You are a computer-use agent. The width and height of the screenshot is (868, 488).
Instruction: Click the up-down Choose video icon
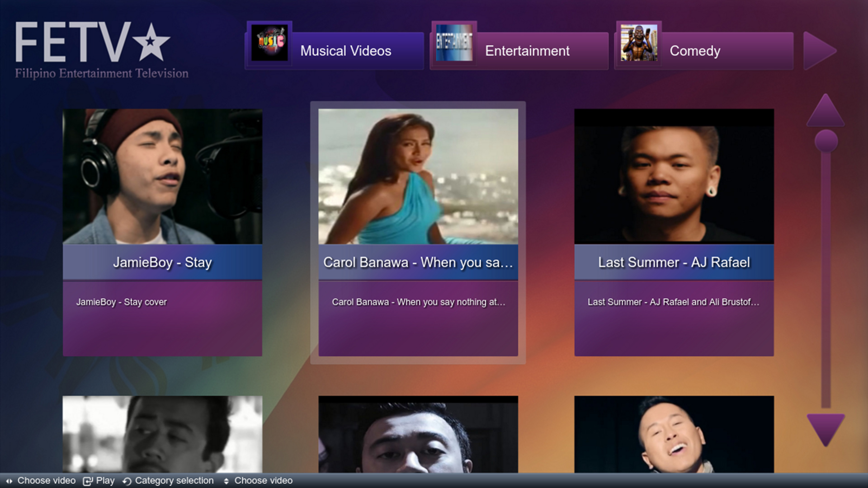click(x=227, y=481)
